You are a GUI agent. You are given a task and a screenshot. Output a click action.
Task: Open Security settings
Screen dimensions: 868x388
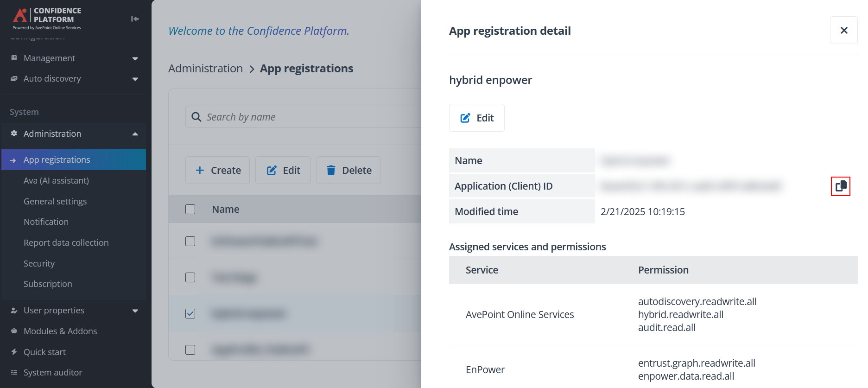pos(39,263)
